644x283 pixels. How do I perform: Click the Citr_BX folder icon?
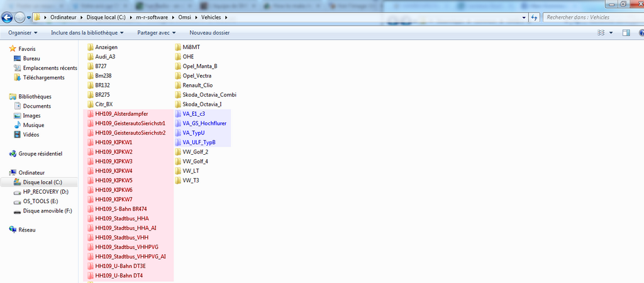point(91,104)
